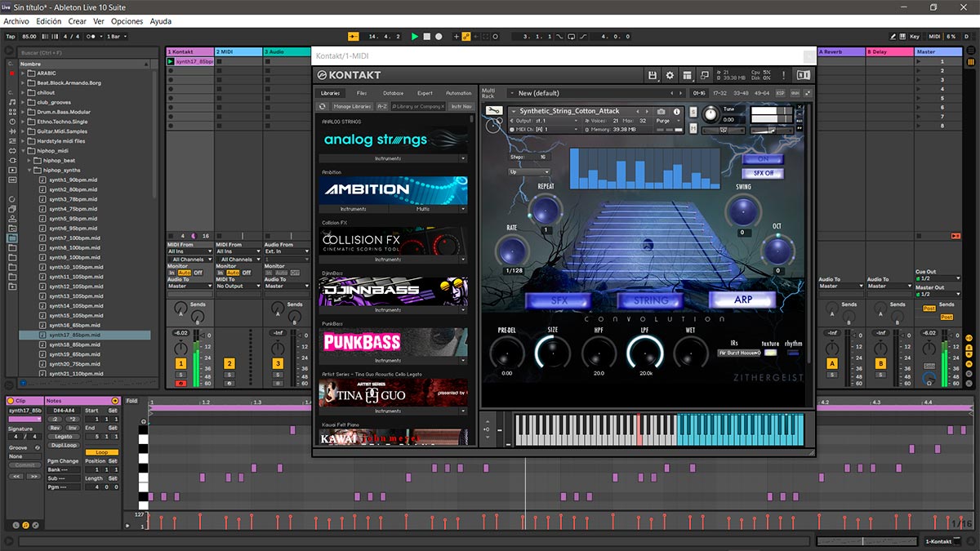Select the 17-32 multi rack page
Image resolution: width=980 pixels, height=551 pixels.
point(719,93)
